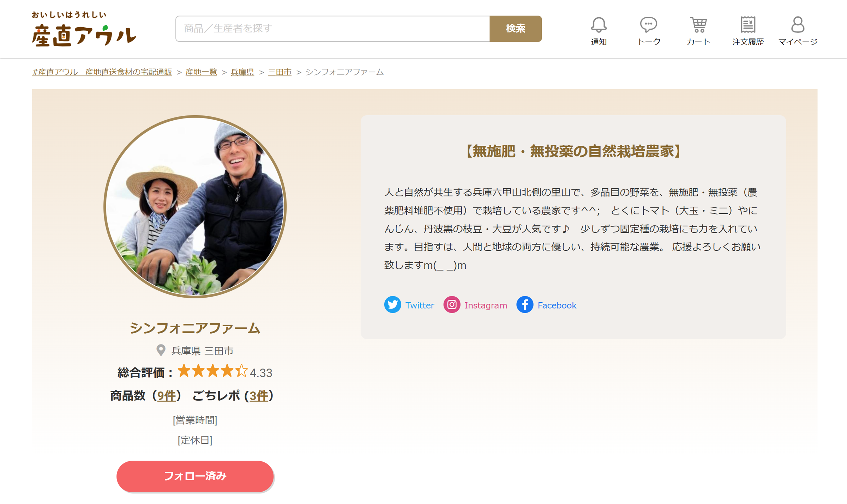
Task: Open the トーク chat bubble icon
Action: (648, 25)
